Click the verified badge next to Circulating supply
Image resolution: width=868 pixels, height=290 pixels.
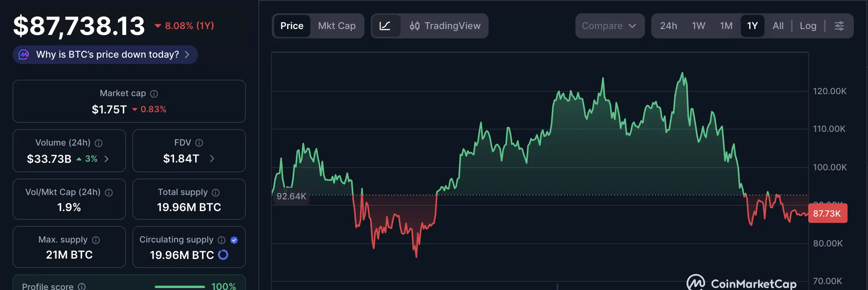click(x=234, y=240)
